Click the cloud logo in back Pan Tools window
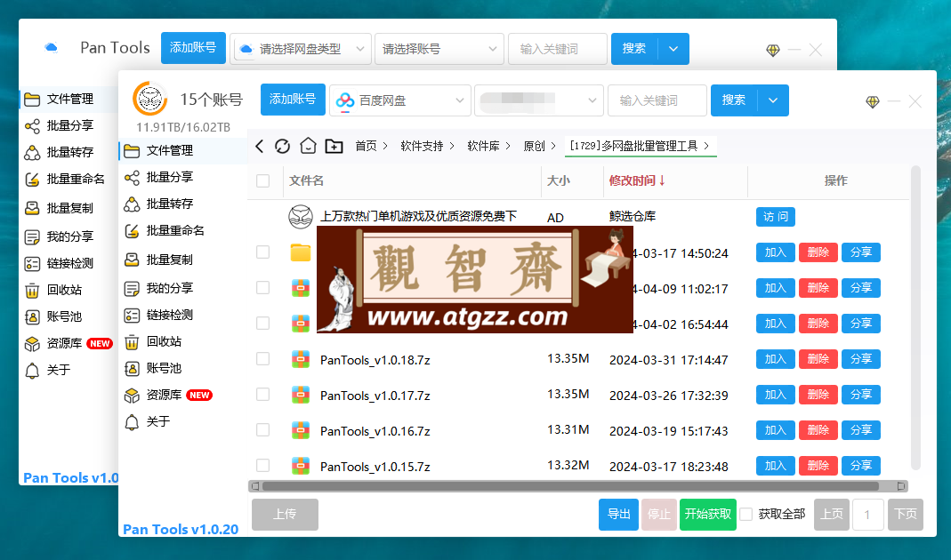The width and height of the screenshot is (951, 560). click(x=52, y=48)
